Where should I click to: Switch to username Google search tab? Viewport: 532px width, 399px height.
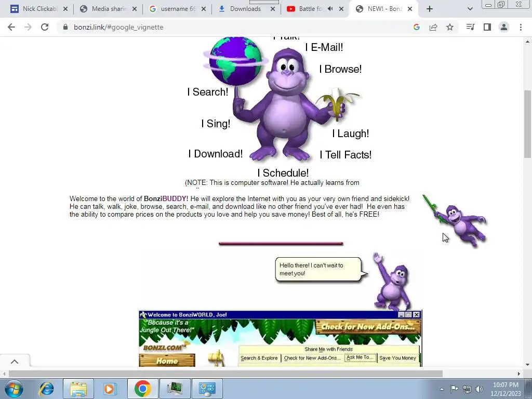pos(177,9)
